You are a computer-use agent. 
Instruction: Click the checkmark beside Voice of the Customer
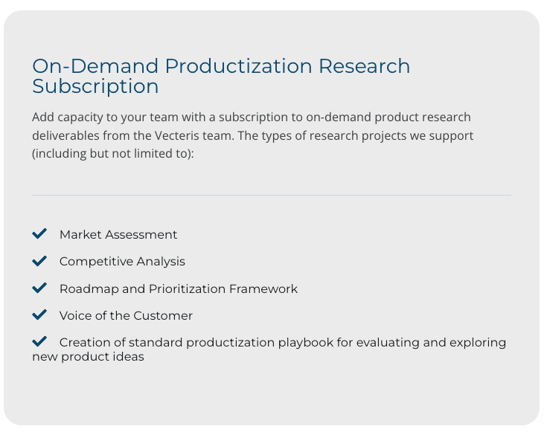39,315
